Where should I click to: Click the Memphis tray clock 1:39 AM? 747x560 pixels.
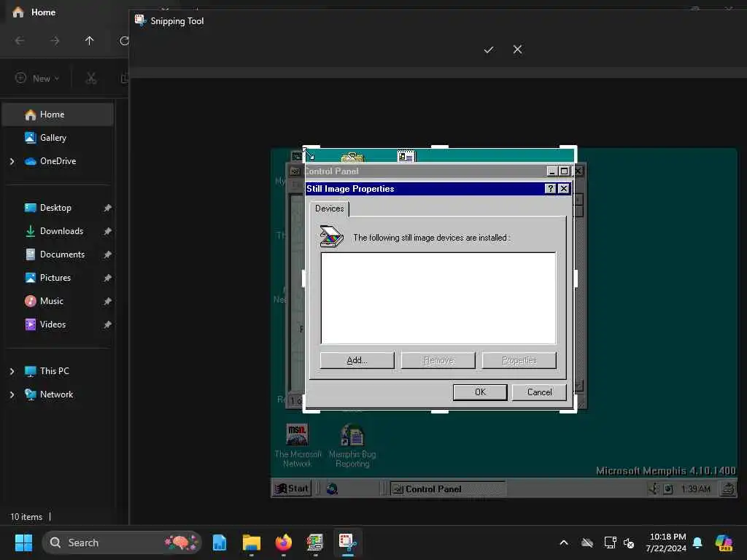pos(695,489)
